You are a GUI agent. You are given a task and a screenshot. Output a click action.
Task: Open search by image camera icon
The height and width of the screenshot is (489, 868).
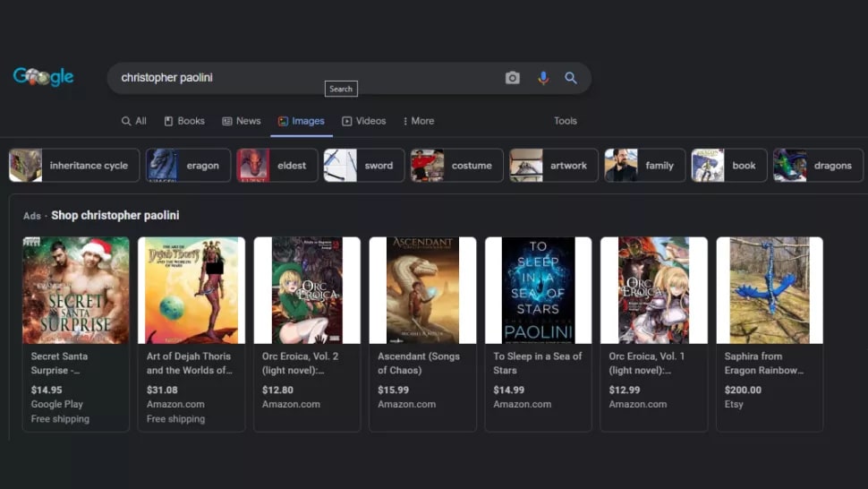pyautogui.click(x=513, y=78)
